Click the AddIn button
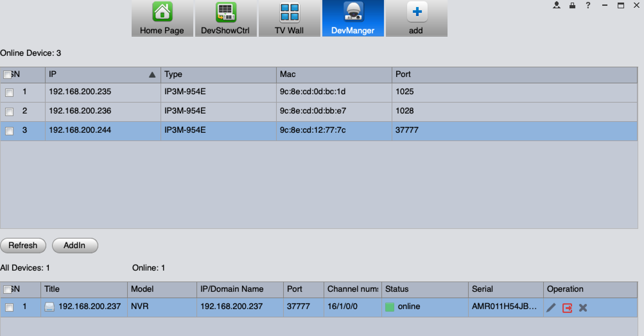644x336 pixels. pos(75,246)
